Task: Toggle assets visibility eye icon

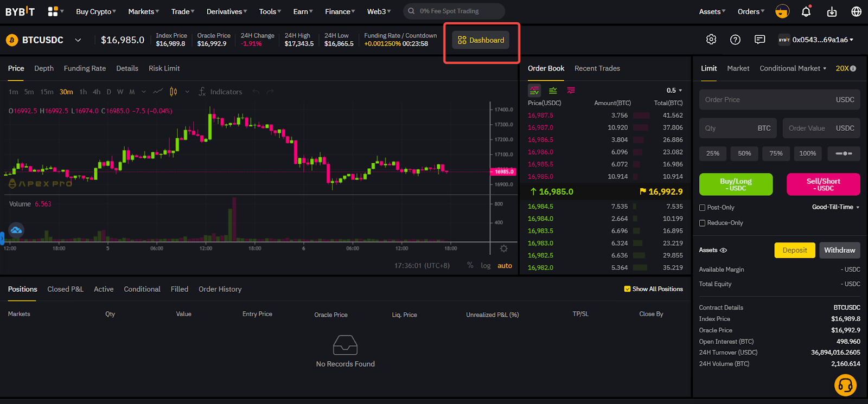Action: 723,250
